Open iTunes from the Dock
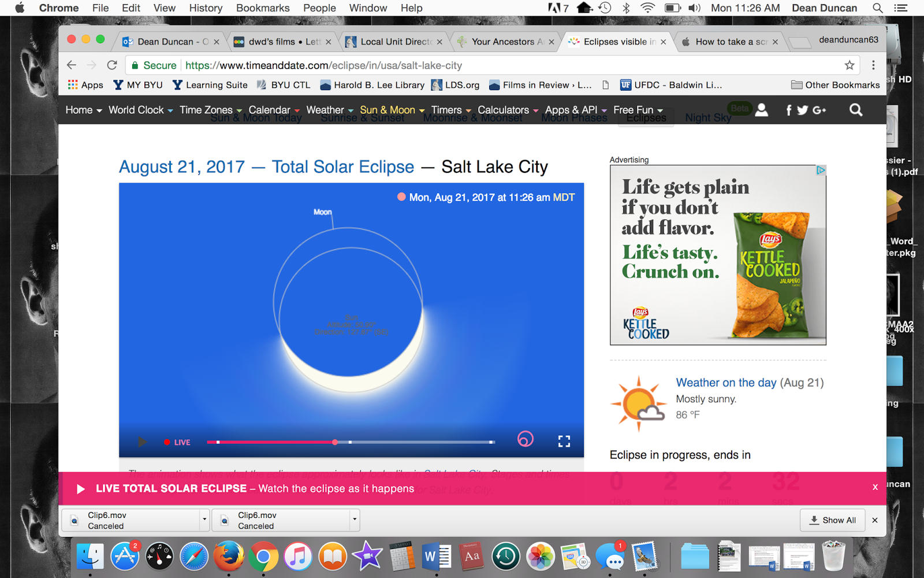The image size is (924, 578). click(298, 557)
